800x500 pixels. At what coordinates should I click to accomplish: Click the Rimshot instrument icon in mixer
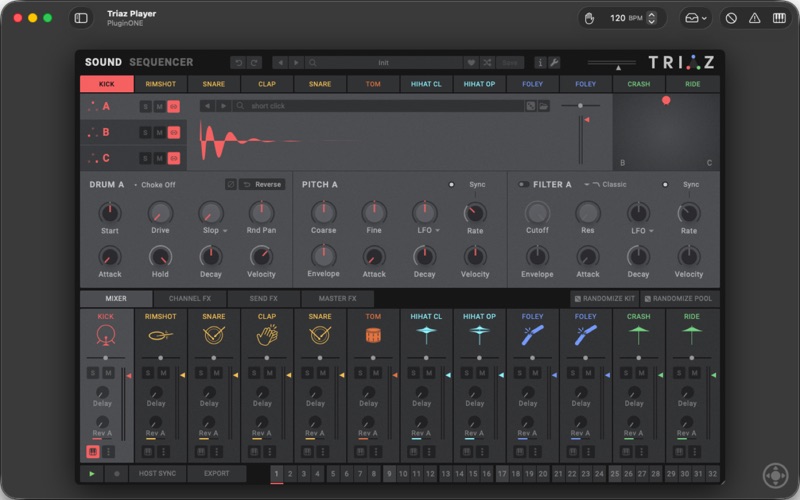[x=160, y=336]
